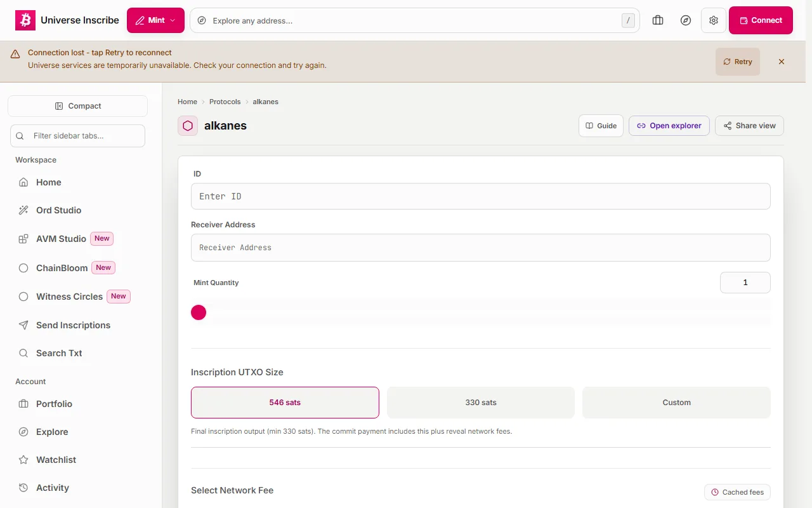Click the Share view button
Image resolution: width=812 pixels, height=508 pixels.
click(749, 126)
